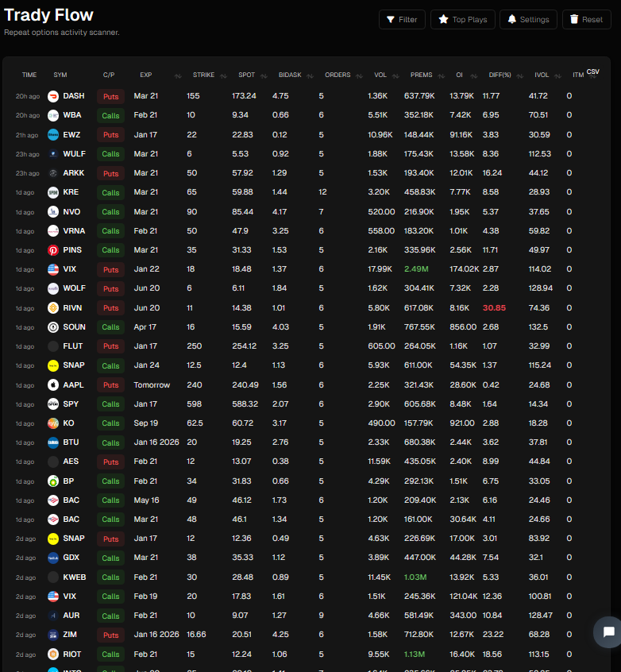Click the Tomorrow expiry on AAPL row
This screenshot has height=672, width=621.
click(152, 385)
